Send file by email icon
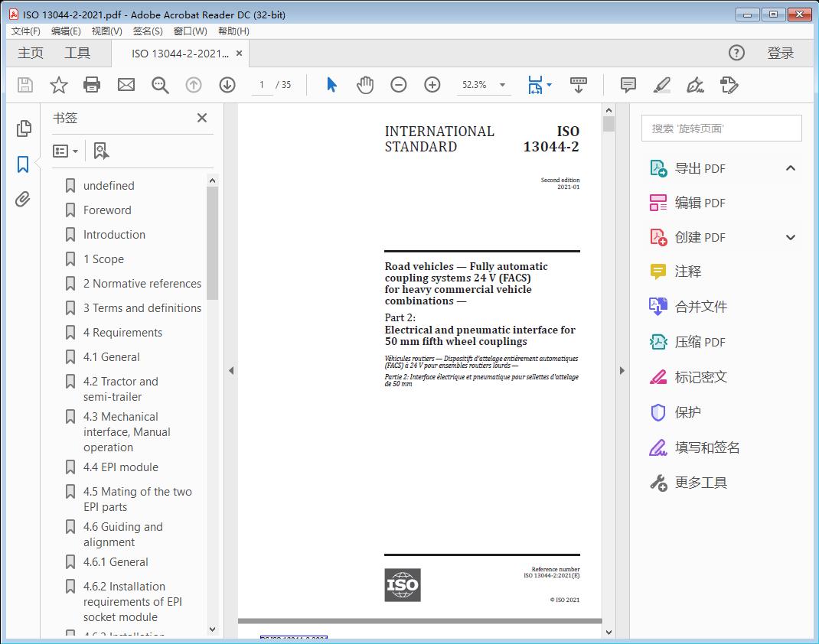The width and height of the screenshot is (819, 644). [x=126, y=85]
